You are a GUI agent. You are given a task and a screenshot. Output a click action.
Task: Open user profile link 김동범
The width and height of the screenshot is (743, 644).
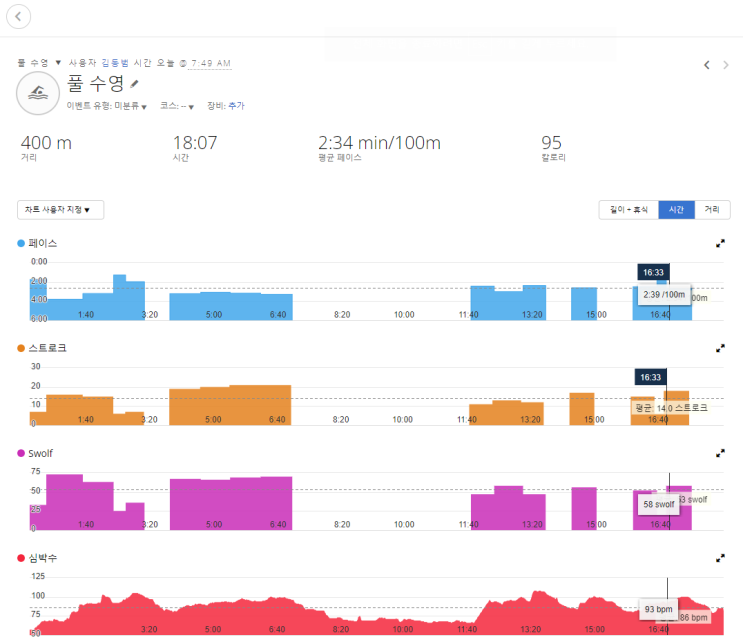coord(115,63)
